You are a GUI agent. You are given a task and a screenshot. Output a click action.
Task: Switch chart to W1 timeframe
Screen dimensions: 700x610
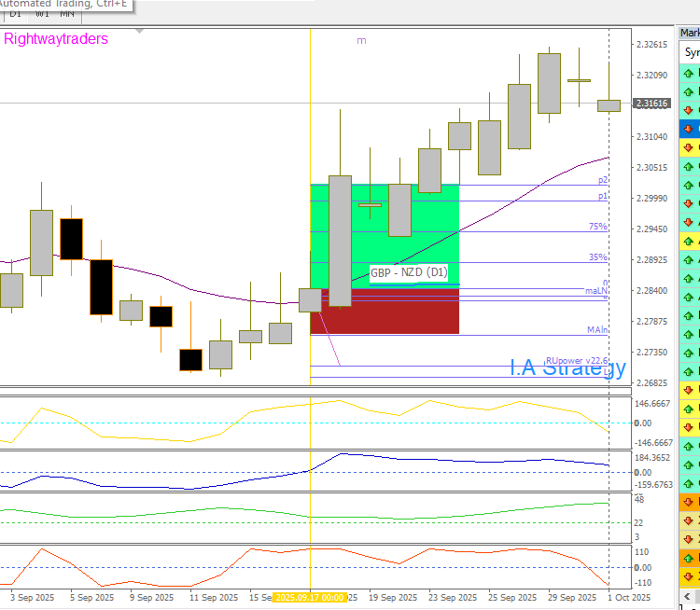42,13
